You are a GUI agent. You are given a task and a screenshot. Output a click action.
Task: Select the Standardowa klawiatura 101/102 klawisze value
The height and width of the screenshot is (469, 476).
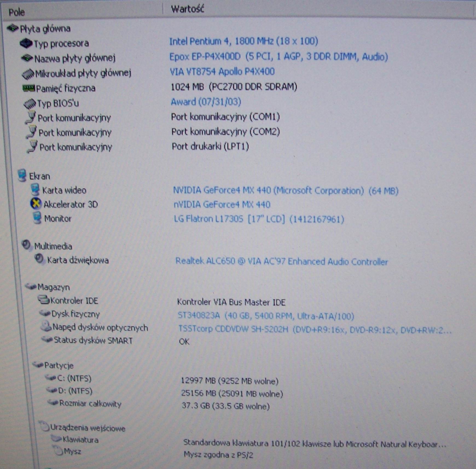point(315,444)
